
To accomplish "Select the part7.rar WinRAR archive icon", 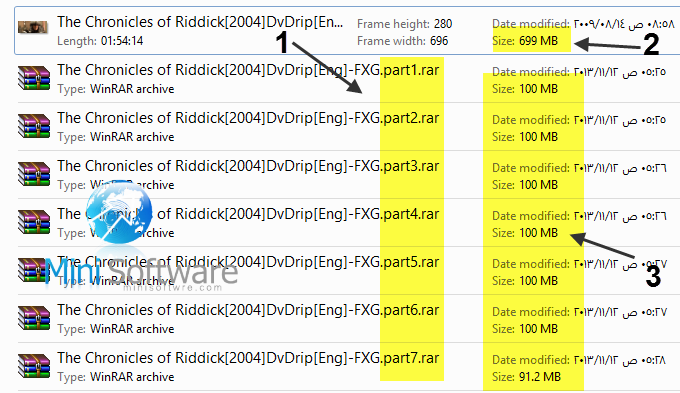I will pos(34,366).
